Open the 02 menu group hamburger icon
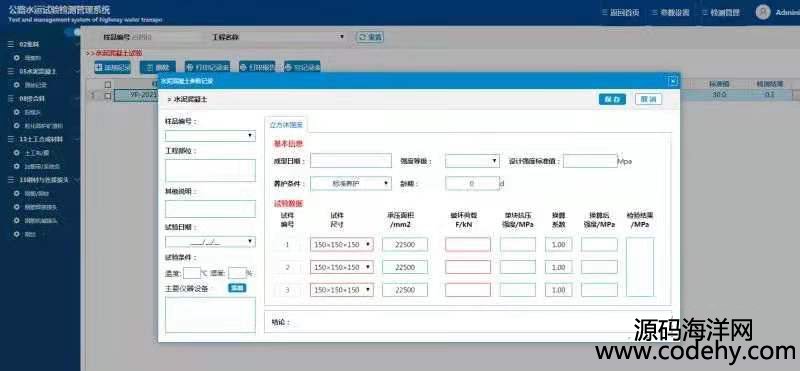Image resolution: width=800 pixels, height=371 pixels. [x=11, y=44]
